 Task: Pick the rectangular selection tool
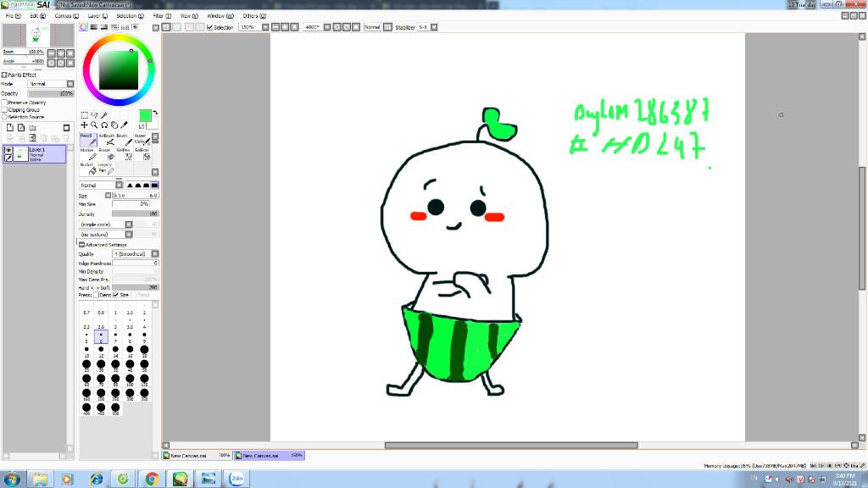pos(85,115)
